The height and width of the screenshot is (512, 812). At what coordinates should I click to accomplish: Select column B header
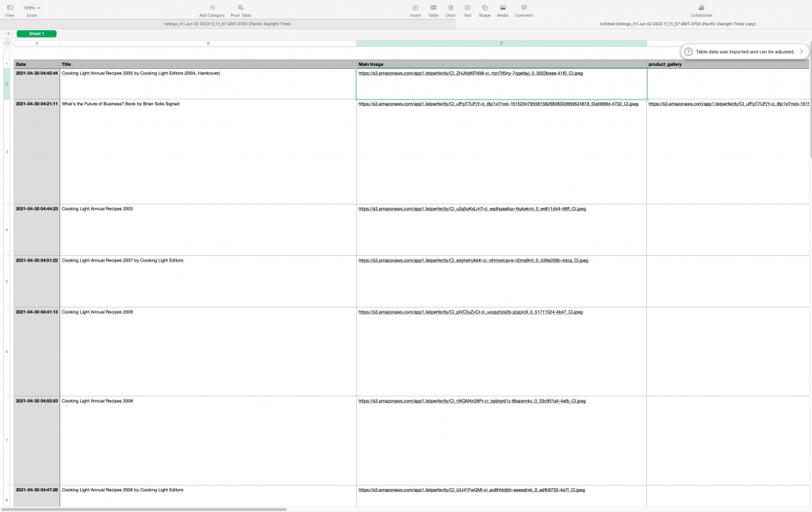(209, 44)
